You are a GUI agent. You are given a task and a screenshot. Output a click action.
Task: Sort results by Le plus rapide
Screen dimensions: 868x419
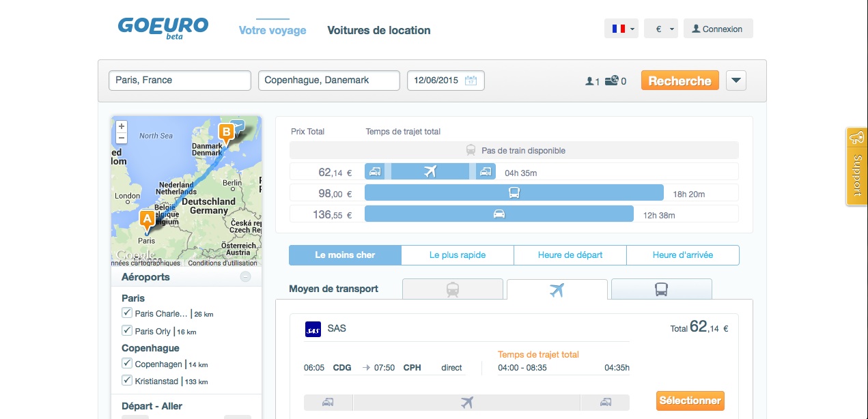click(458, 255)
